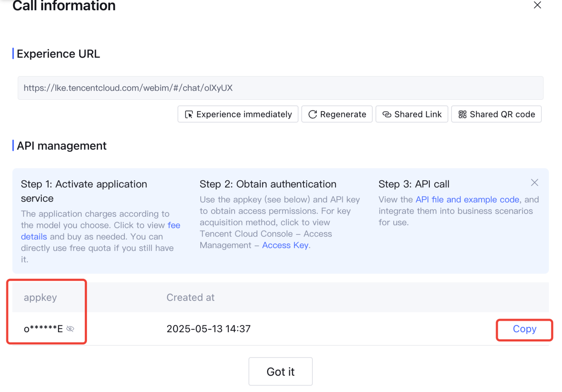The image size is (562, 392).
Task: Click the chain link icon beside Shared Link
Action: click(x=387, y=114)
